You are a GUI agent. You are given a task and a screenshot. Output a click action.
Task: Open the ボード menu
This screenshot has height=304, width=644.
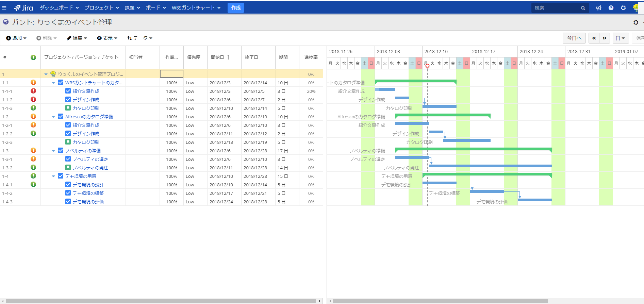pos(156,8)
